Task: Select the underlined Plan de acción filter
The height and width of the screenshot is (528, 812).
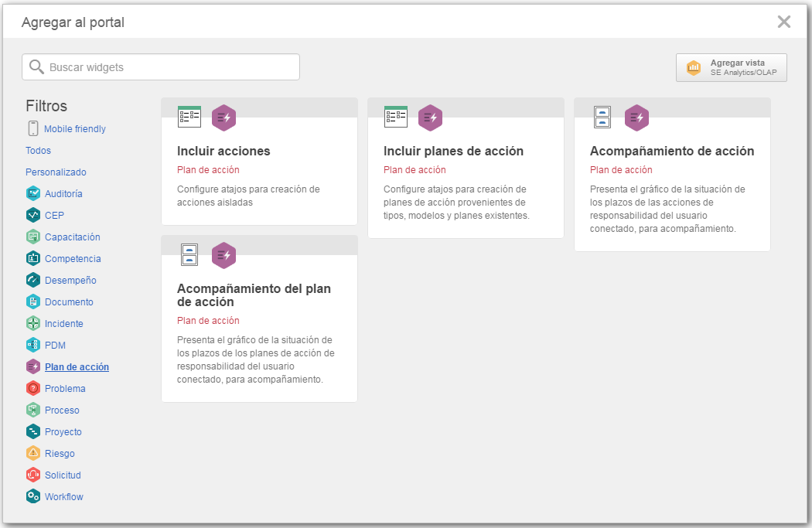Action: 77,367
